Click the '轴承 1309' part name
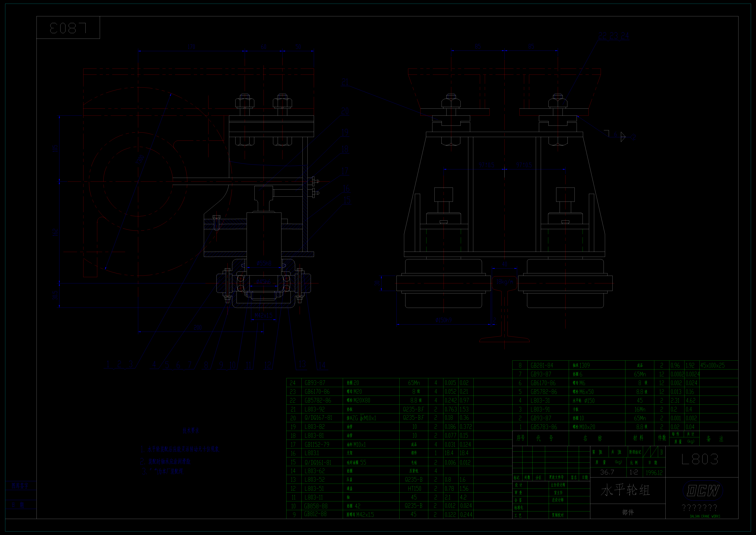 point(581,365)
